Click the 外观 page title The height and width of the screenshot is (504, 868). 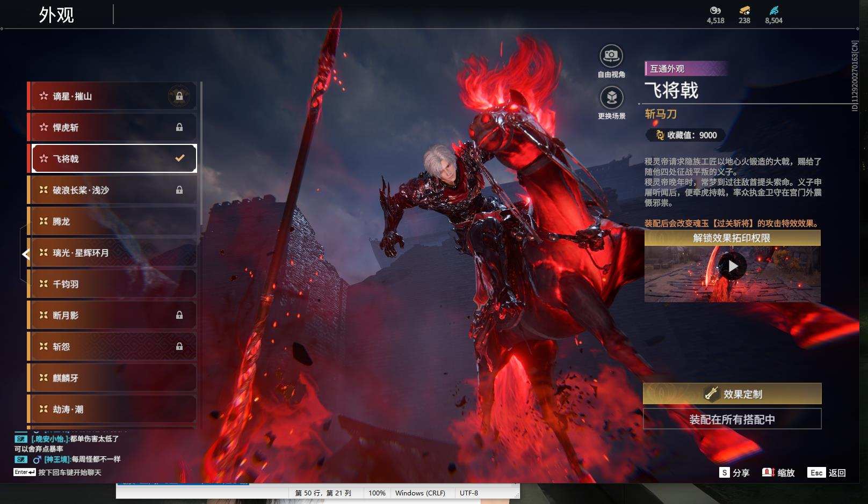click(x=56, y=14)
